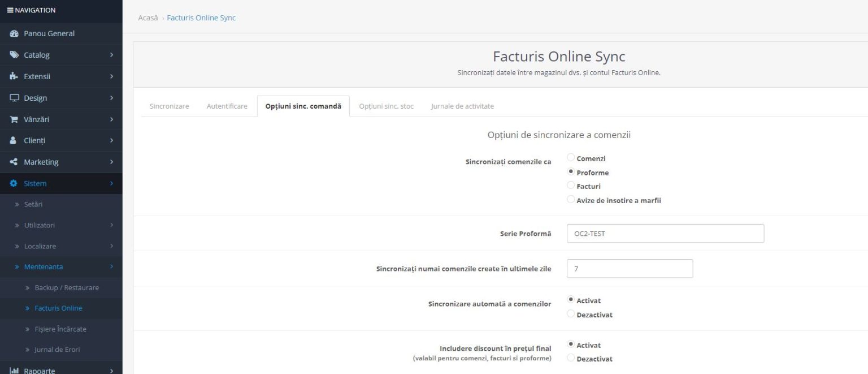Click the Acasă breadcrumb link
This screenshot has width=868, height=374.
click(148, 18)
